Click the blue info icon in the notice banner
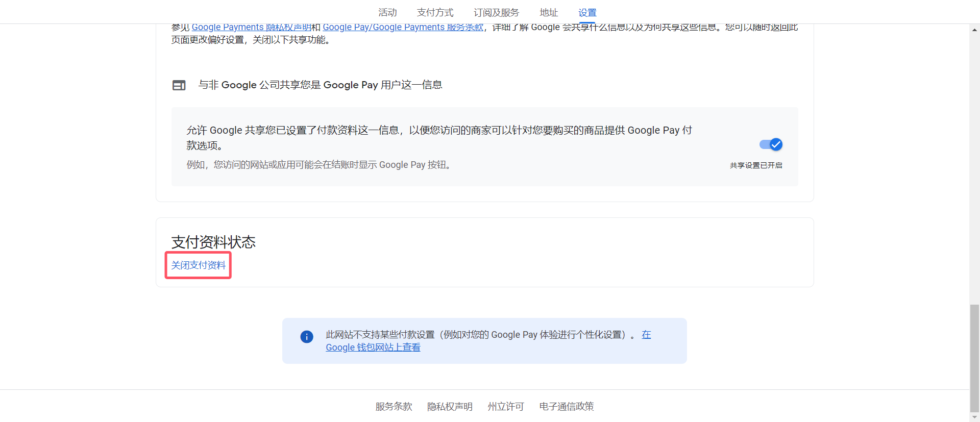The height and width of the screenshot is (422, 980). (x=307, y=337)
